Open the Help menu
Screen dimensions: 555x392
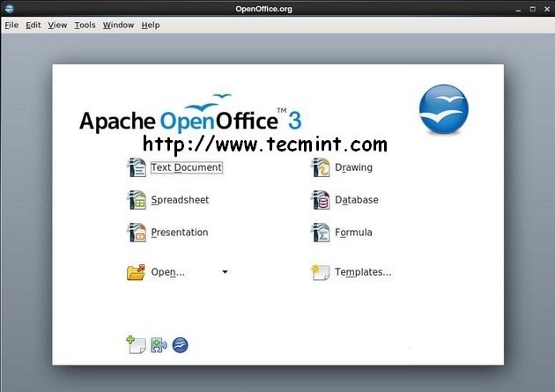[x=151, y=25]
